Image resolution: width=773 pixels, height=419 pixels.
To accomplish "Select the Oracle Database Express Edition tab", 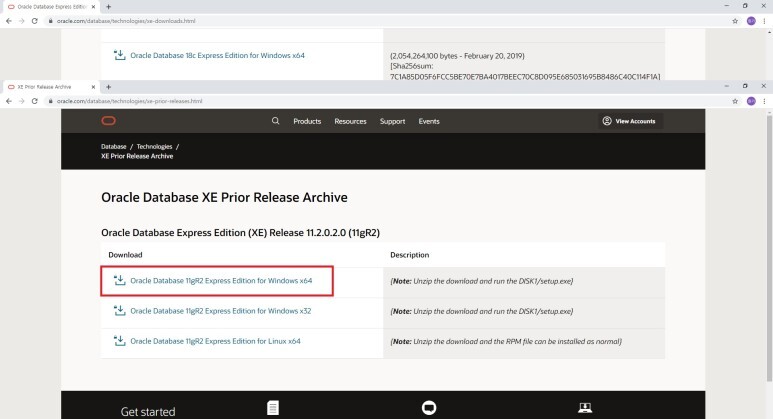I will (x=50, y=7).
